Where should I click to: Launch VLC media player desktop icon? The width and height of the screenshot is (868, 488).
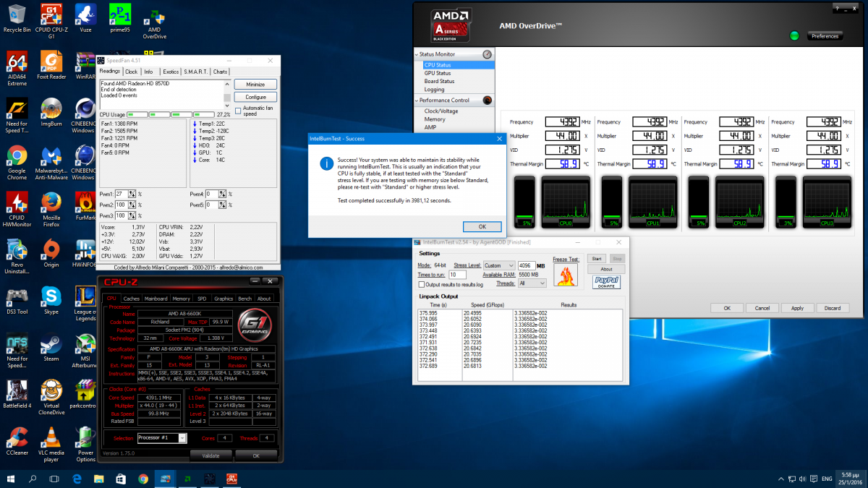[x=51, y=444]
